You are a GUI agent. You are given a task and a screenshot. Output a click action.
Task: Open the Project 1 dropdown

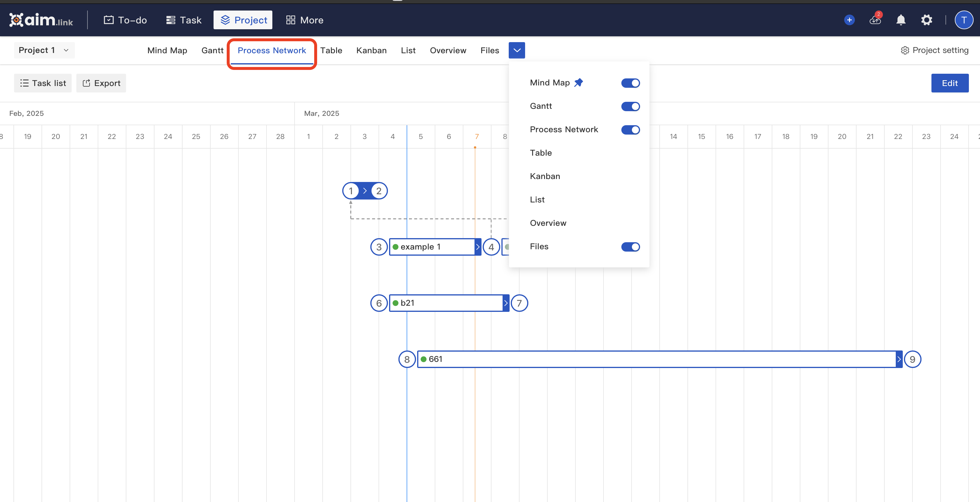pos(44,50)
